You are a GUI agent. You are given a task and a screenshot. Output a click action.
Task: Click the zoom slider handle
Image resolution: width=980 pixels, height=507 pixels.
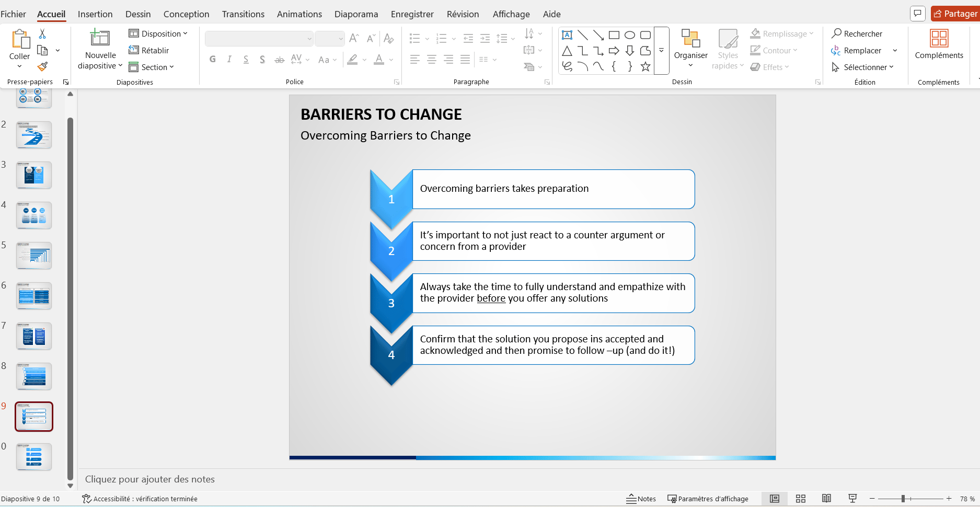(903, 499)
